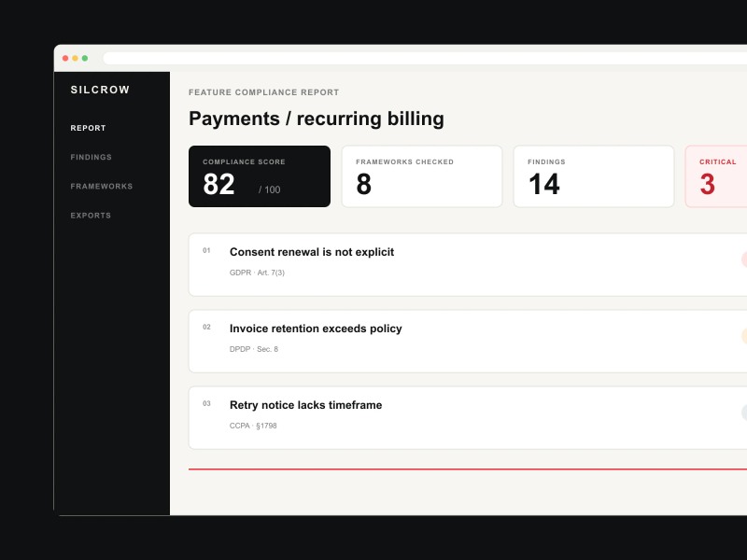Open Frameworks in the sidebar
This screenshot has width=747, height=560.
click(102, 186)
